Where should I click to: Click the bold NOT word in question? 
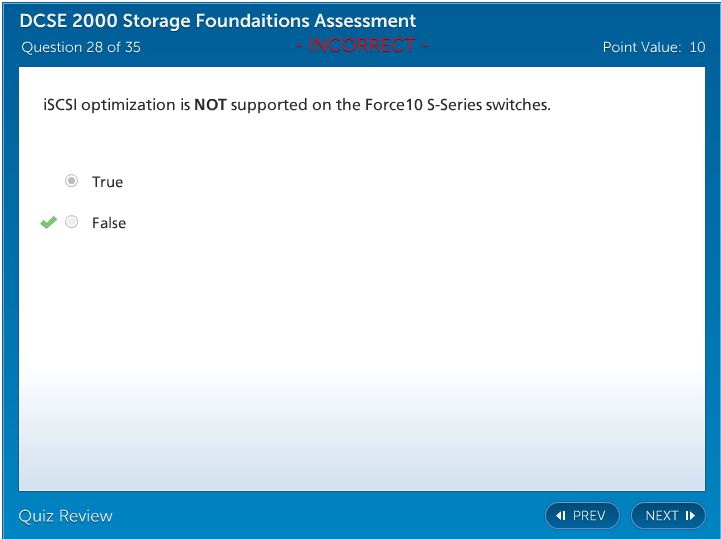coord(210,104)
